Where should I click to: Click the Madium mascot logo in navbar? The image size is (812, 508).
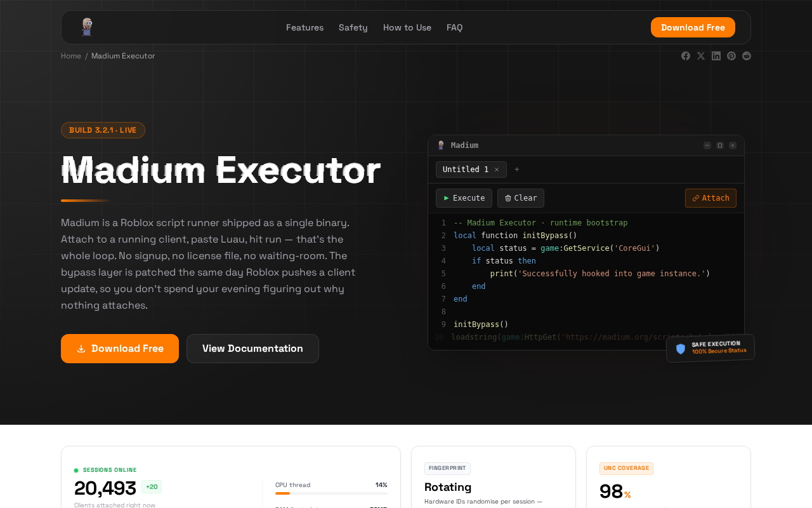(87, 27)
